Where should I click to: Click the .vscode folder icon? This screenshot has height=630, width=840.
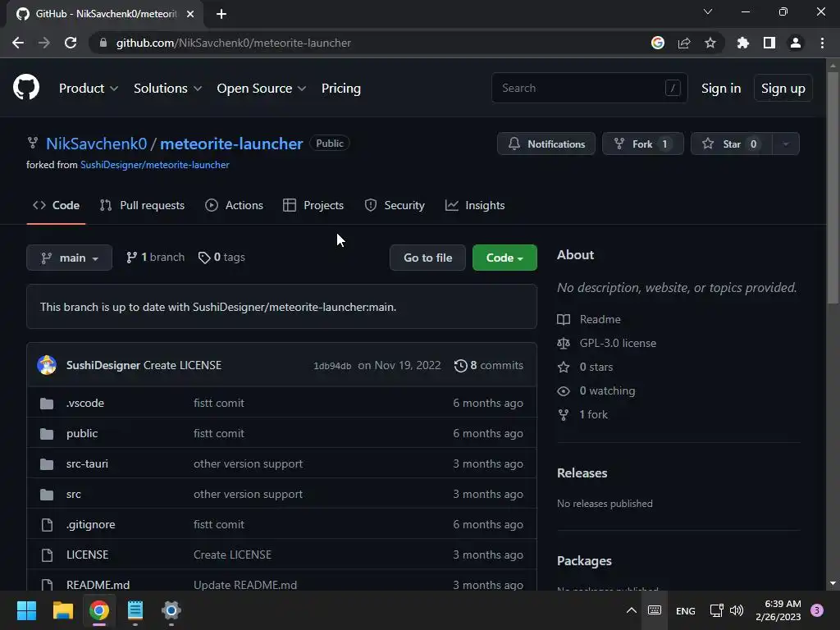coord(47,404)
